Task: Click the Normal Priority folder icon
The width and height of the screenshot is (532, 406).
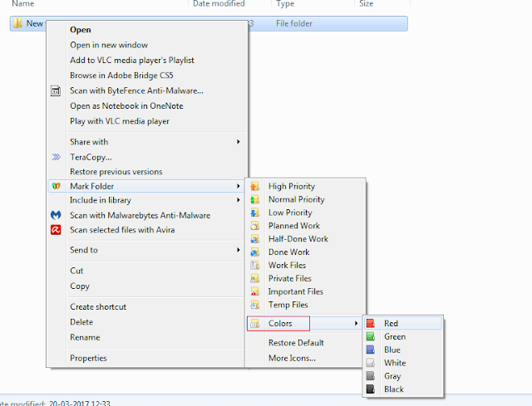Action: (255, 199)
